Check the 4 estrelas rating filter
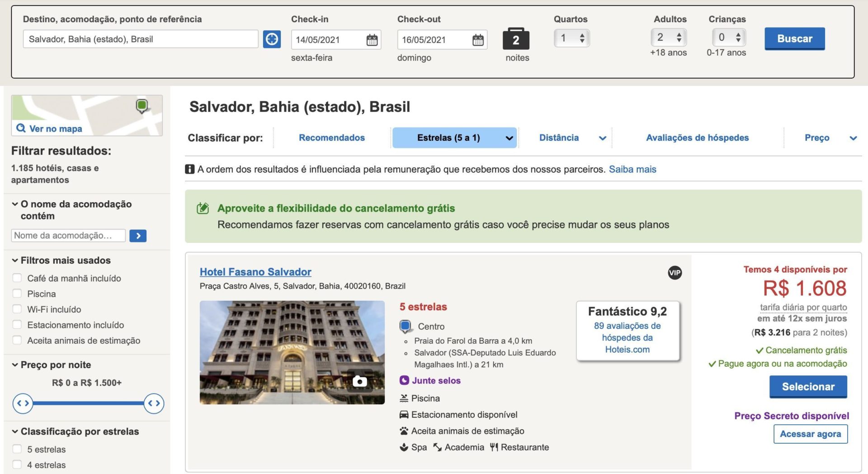The width and height of the screenshot is (868, 474). coord(17,465)
